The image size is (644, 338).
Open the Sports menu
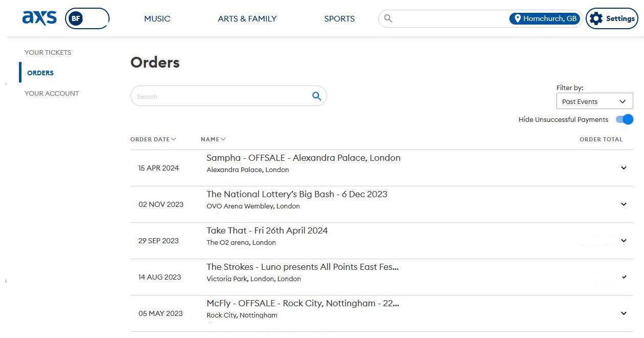[x=339, y=18]
